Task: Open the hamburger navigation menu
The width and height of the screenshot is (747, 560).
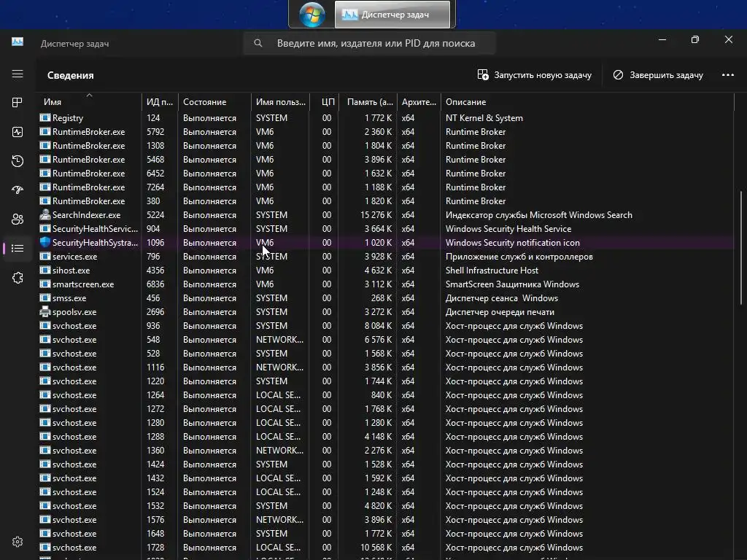Action: 18,74
